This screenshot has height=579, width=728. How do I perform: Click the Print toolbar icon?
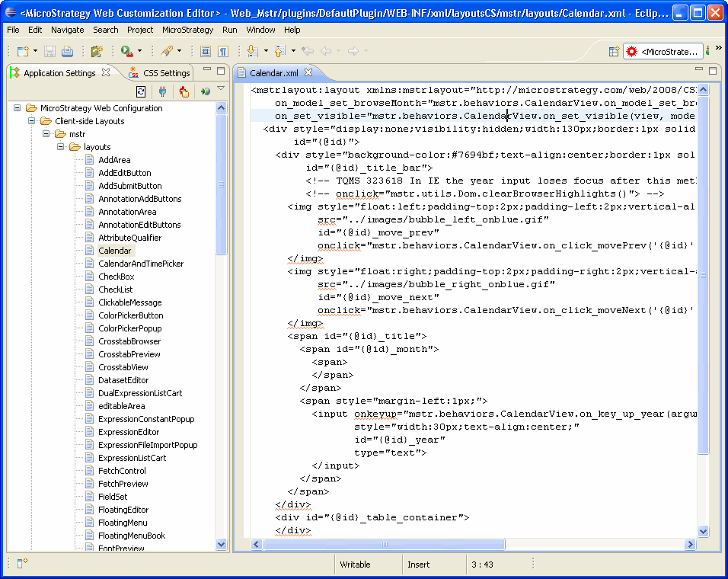click(67, 51)
